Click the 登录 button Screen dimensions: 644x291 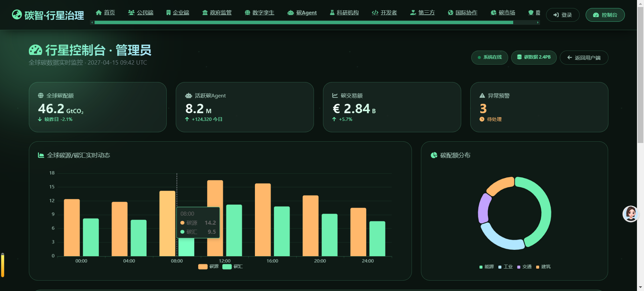click(x=562, y=15)
